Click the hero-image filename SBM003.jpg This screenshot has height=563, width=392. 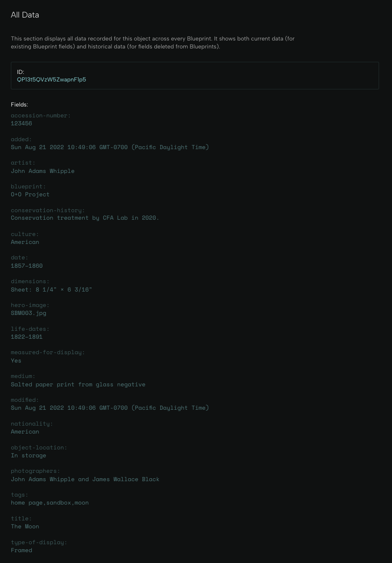28,313
